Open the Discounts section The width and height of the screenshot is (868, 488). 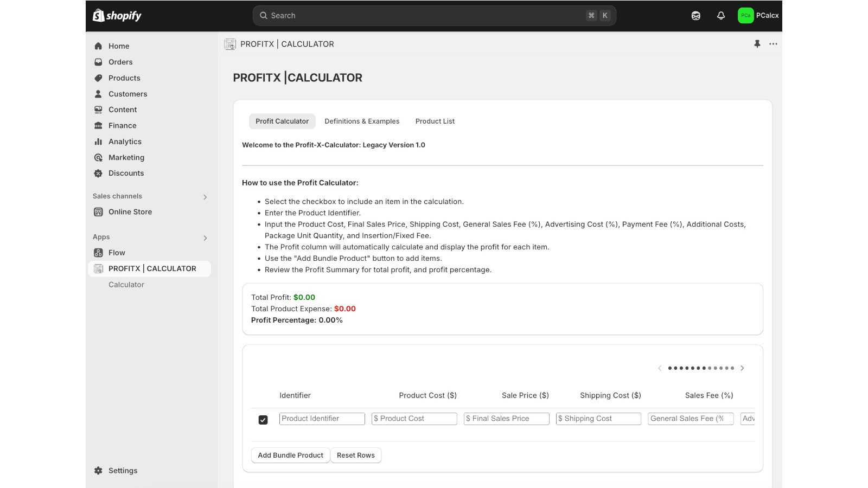point(126,173)
